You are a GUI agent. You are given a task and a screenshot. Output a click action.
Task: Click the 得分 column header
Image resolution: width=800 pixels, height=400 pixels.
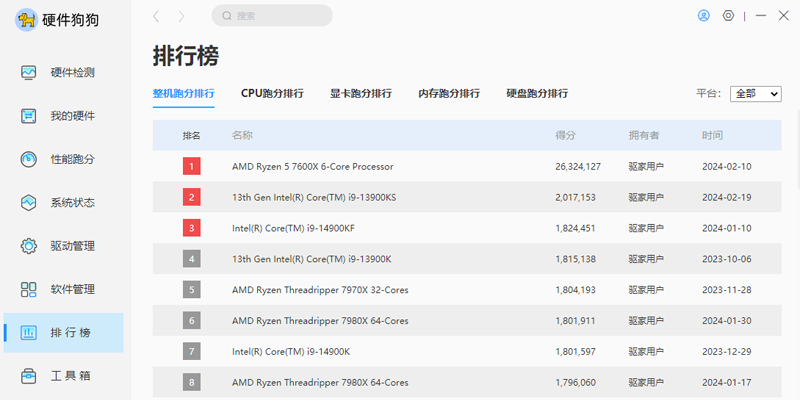[565, 136]
